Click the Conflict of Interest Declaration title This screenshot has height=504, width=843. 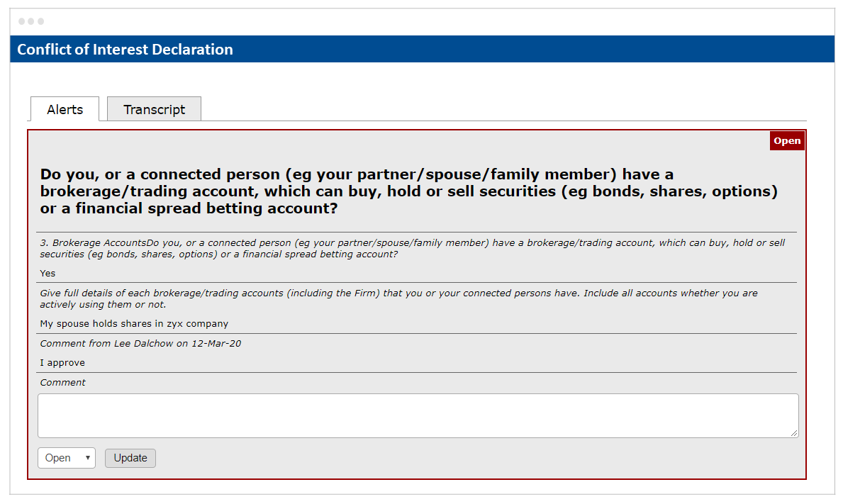tap(125, 50)
